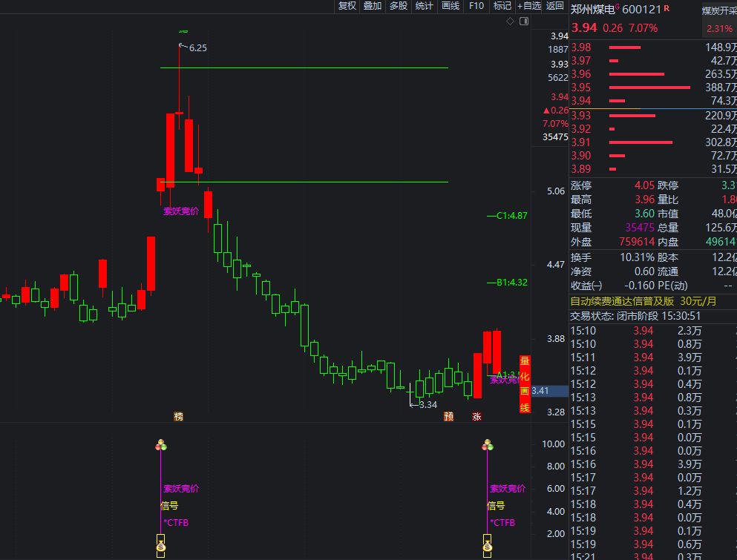This screenshot has width=737, height=560.
Task: Click the 最低 value 3.60
Action: point(644,214)
